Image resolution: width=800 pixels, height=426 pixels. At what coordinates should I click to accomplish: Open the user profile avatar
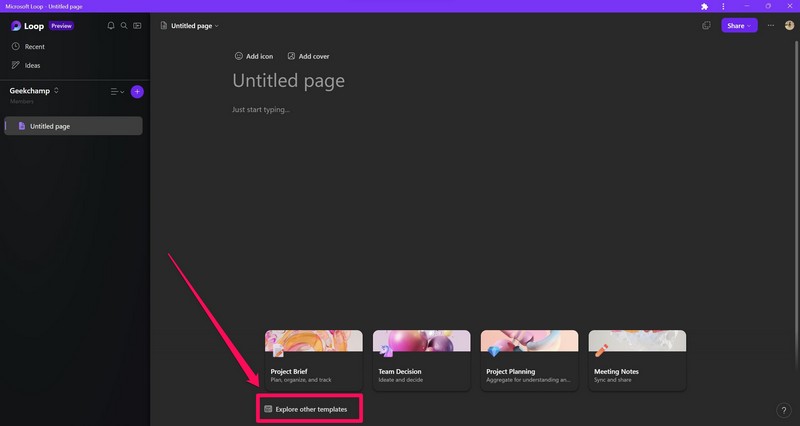(x=789, y=25)
